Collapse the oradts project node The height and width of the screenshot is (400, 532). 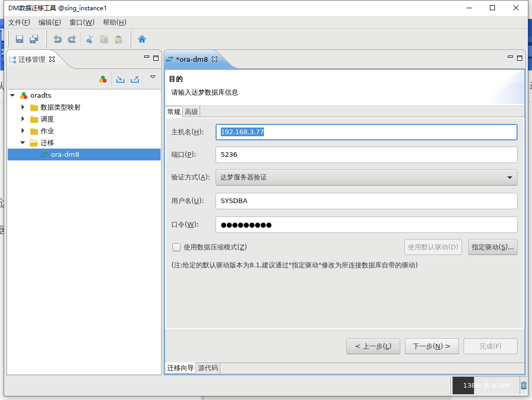(x=12, y=95)
